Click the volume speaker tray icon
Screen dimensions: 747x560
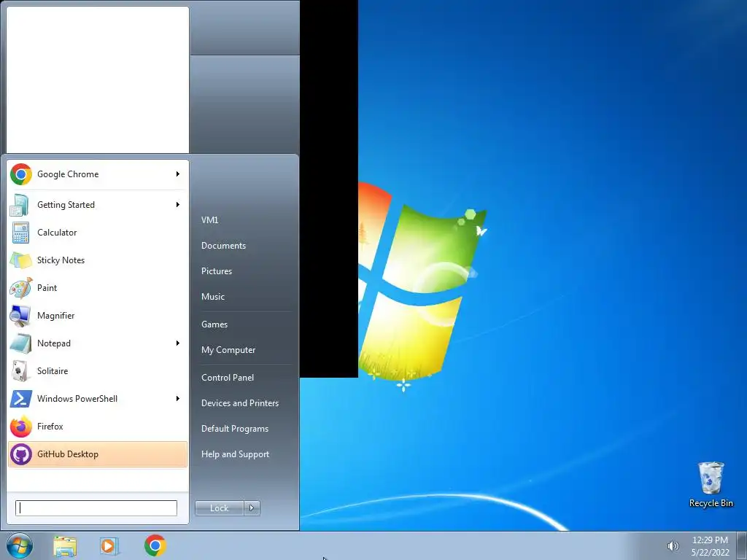(673, 546)
